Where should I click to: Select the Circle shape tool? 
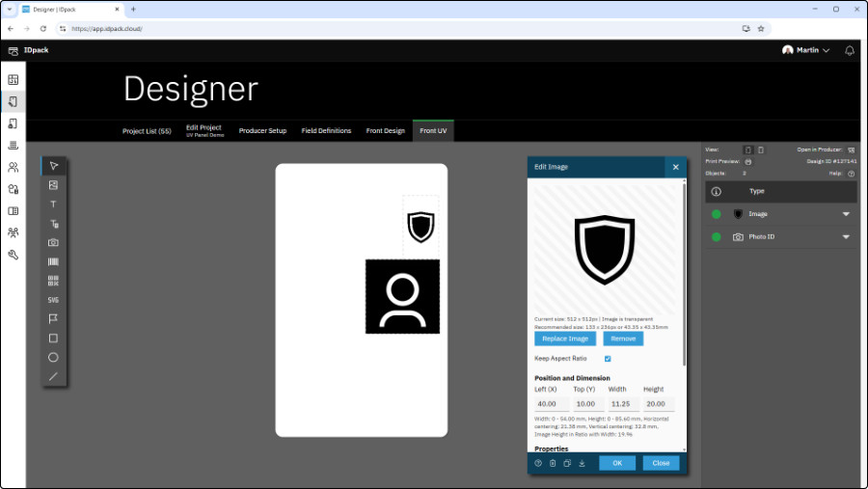(x=53, y=357)
